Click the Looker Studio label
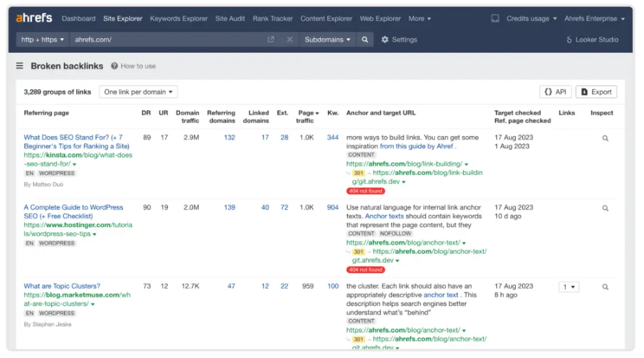This screenshot has width=644, height=358. [x=597, y=40]
